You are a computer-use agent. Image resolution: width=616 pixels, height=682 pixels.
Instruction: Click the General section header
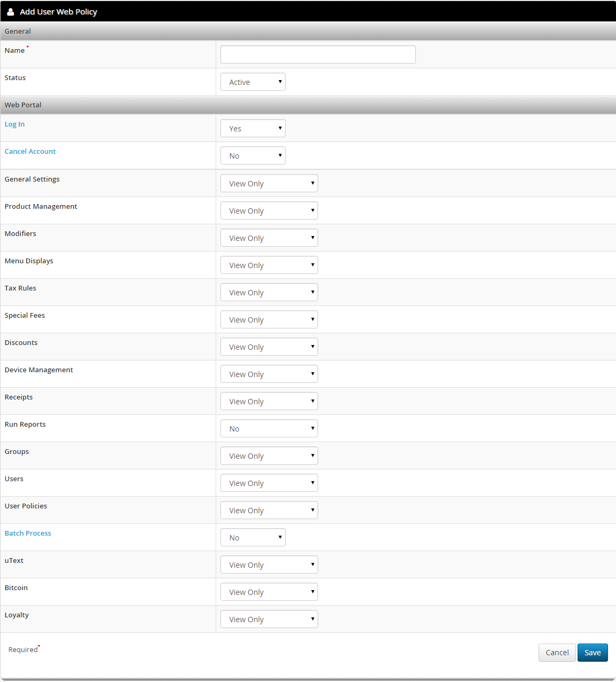(308, 31)
